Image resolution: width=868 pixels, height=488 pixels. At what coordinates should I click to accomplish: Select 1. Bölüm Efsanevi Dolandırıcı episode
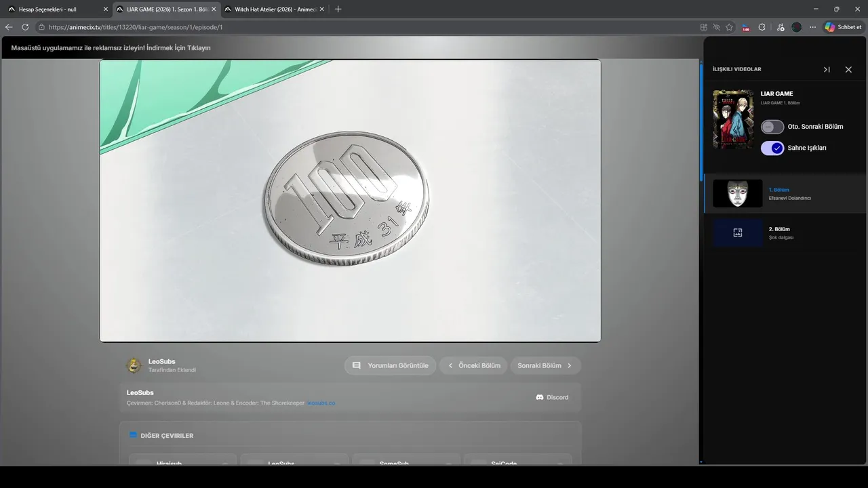785,193
